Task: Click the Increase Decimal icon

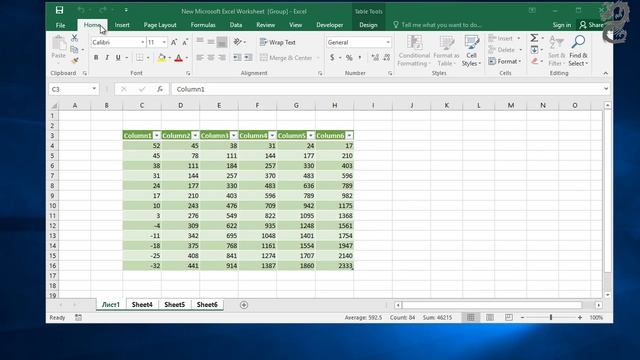Action: [x=375, y=58]
